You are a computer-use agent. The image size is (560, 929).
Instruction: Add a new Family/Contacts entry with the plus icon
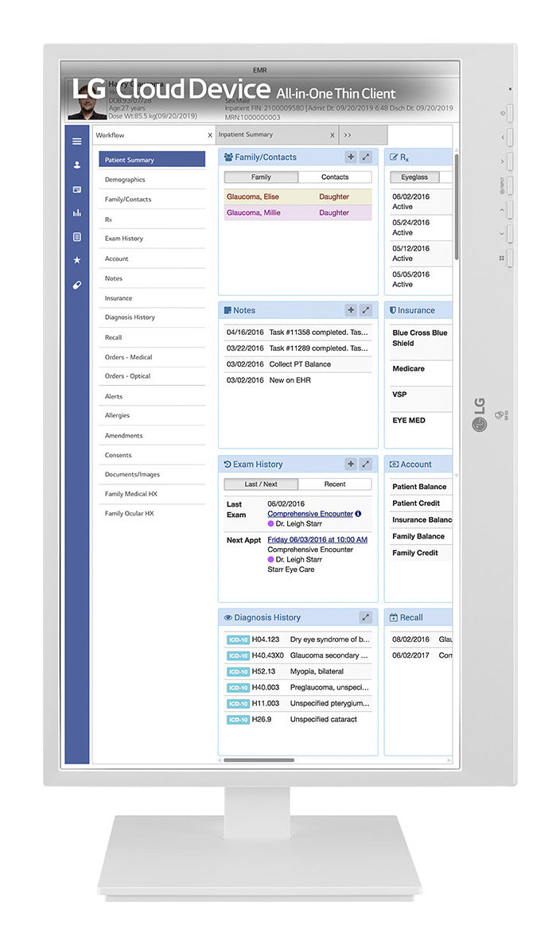(351, 157)
